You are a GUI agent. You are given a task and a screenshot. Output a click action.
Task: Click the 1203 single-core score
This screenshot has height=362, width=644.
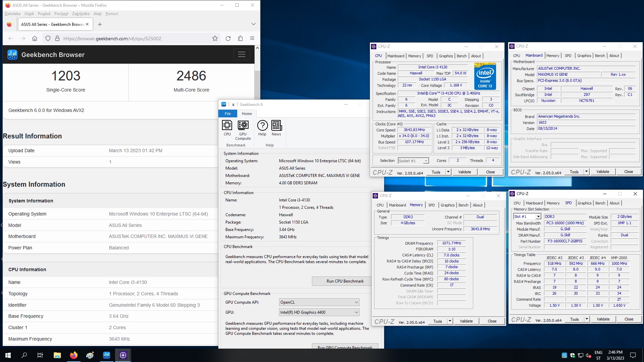click(66, 76)
